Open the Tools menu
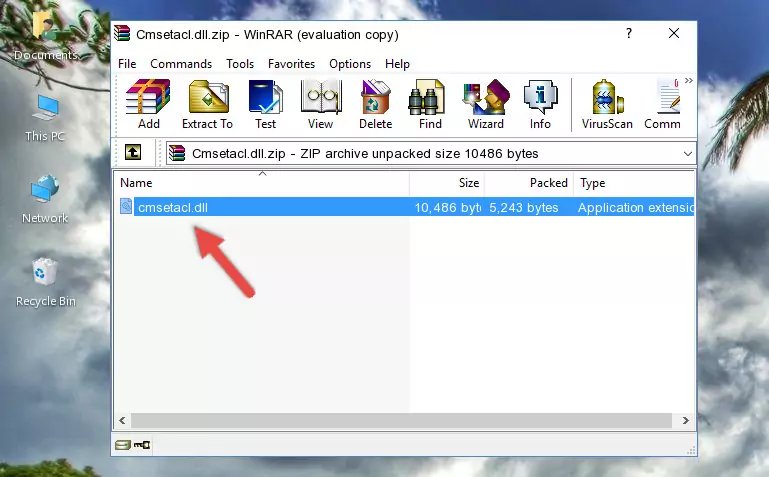769x477 pixels. tap(240, 64)
